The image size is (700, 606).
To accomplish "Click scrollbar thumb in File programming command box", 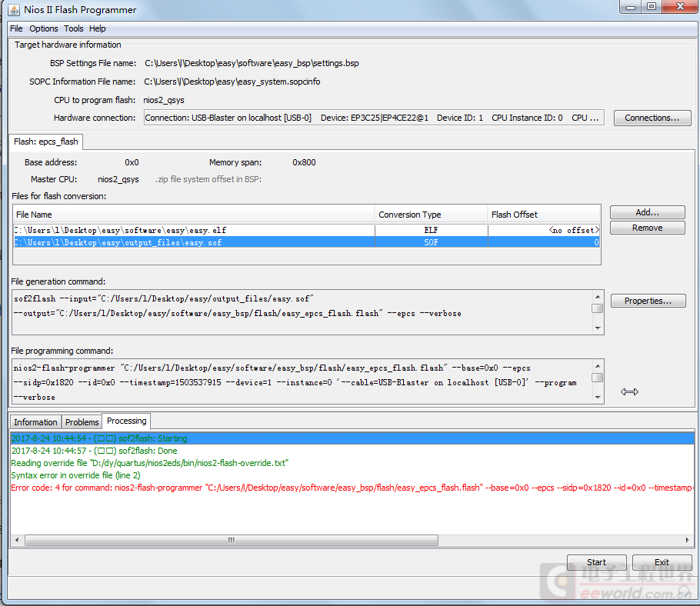I will click(598, 378).
